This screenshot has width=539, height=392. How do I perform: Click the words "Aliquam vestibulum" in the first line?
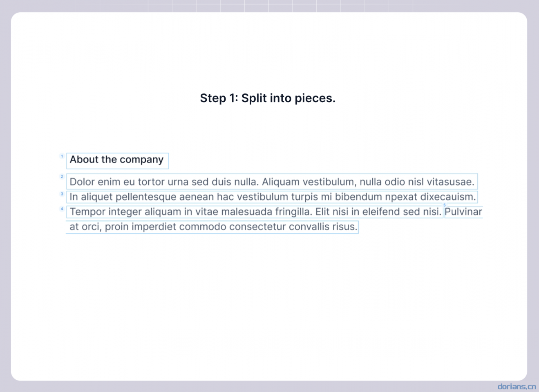coord(309,182)
